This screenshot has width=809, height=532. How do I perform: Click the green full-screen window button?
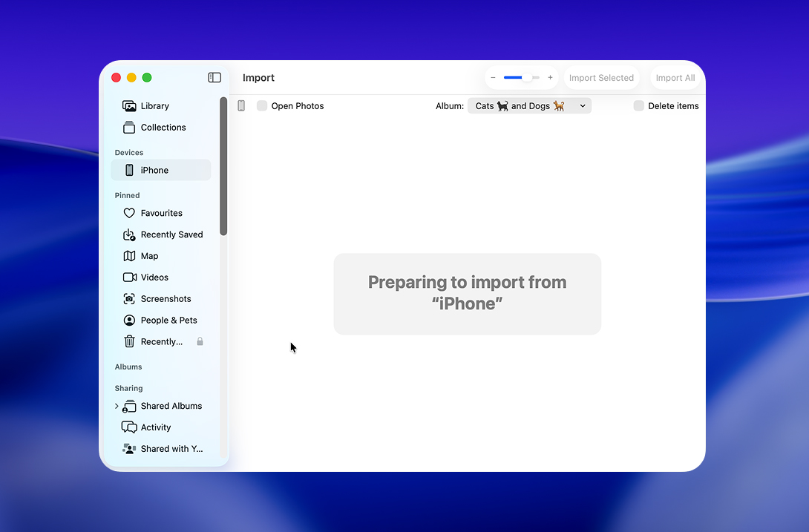click(x=147, y=77)
